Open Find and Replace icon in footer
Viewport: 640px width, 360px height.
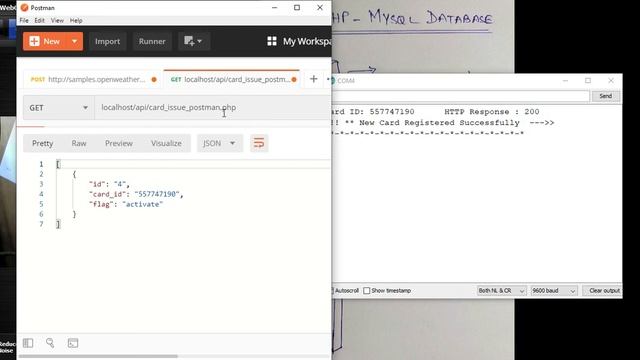click(50, 343)
